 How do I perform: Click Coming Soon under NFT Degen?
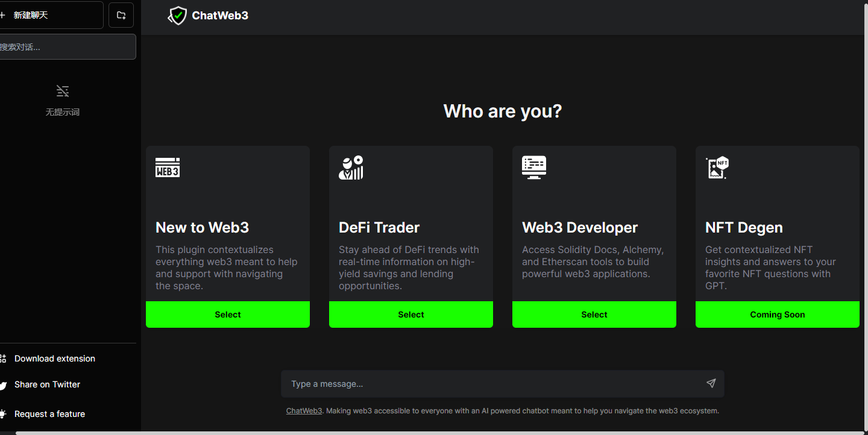point(778,315)
